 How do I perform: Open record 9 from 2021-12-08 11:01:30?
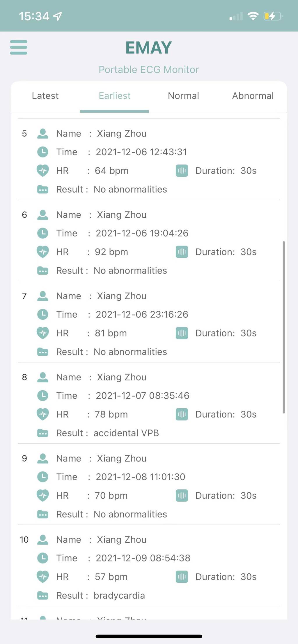(x=149, y=484)
